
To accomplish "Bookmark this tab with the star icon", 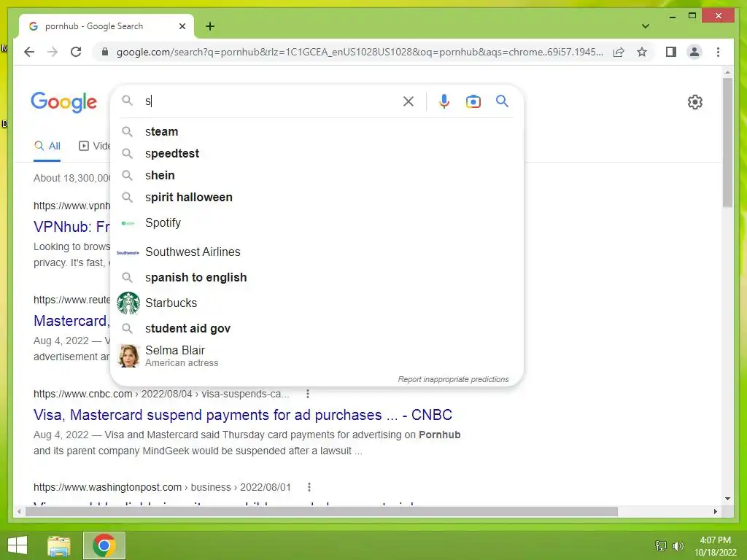I will click(642, 52).
